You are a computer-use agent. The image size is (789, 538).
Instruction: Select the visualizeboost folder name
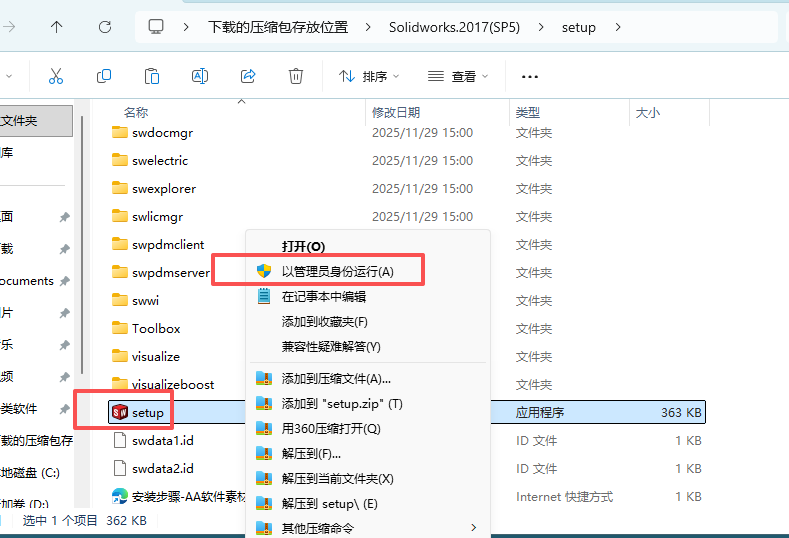click(x=173, y=385)
